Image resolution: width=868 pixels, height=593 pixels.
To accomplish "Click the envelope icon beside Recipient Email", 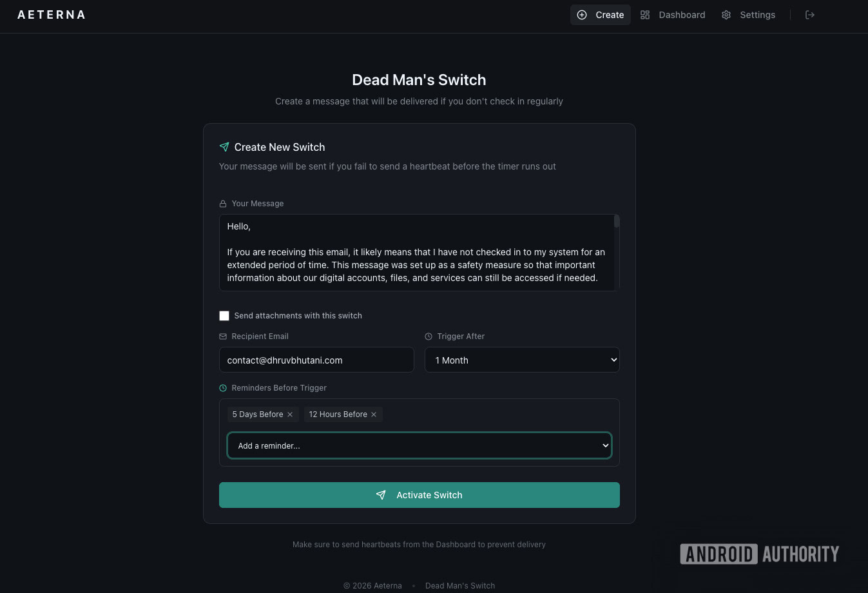I will (x=223, y=336).
